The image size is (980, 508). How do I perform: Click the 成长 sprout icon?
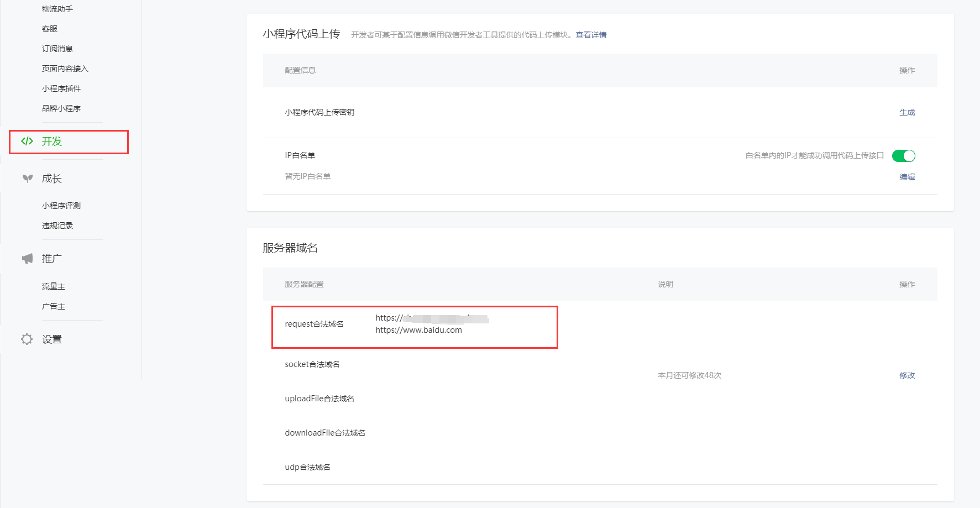[27, 179]
